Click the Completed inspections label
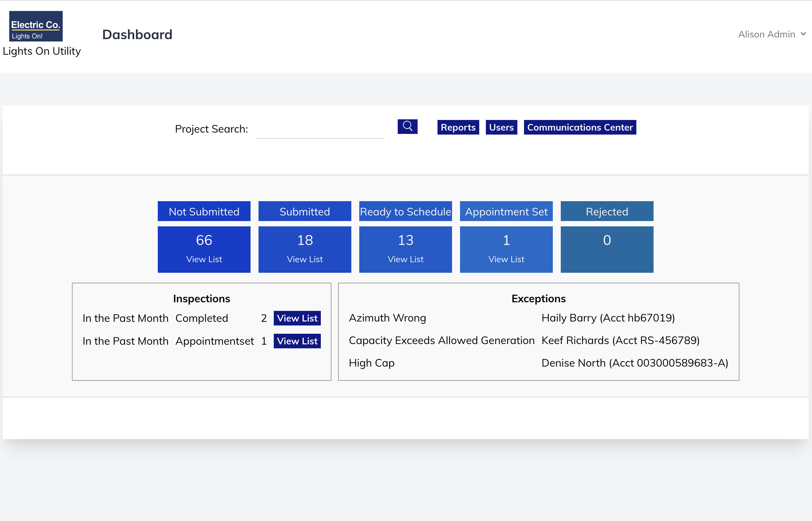 point(202,318)
